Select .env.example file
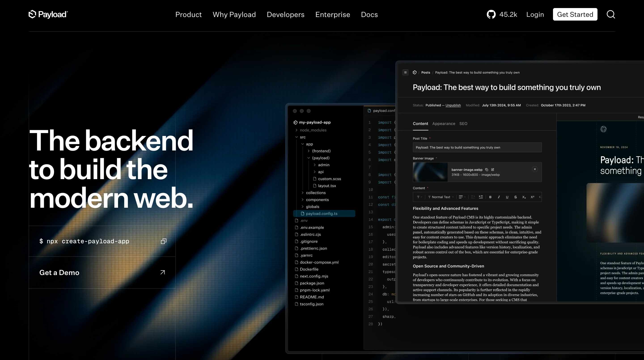The width and height of the screenshot is (644, 360). [309, 227]
